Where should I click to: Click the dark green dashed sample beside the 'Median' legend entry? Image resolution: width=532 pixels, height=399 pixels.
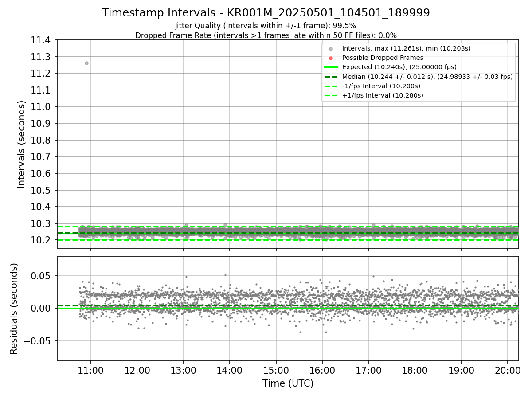point(331,77)
